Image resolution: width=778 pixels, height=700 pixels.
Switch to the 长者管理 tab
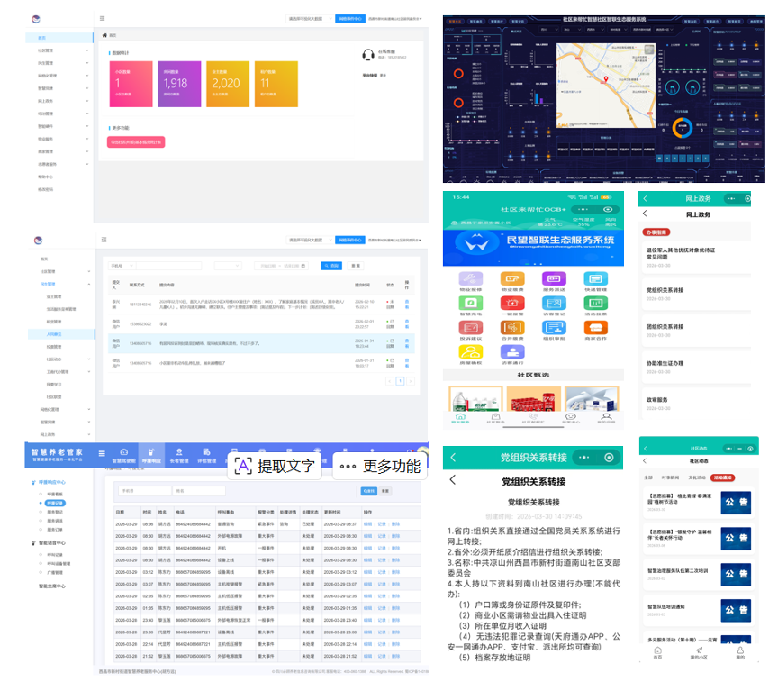pyautogui.click(x=177, y=455)
